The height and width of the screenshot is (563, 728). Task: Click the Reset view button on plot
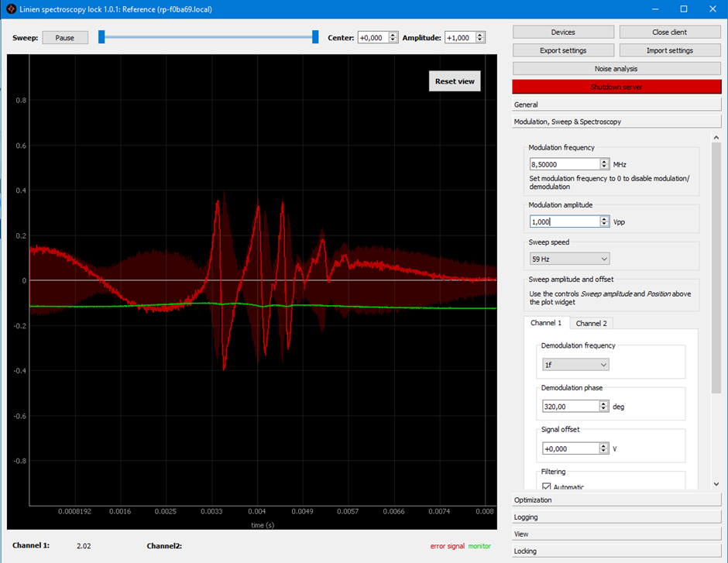pyautogui.click(x=455, y=81)
